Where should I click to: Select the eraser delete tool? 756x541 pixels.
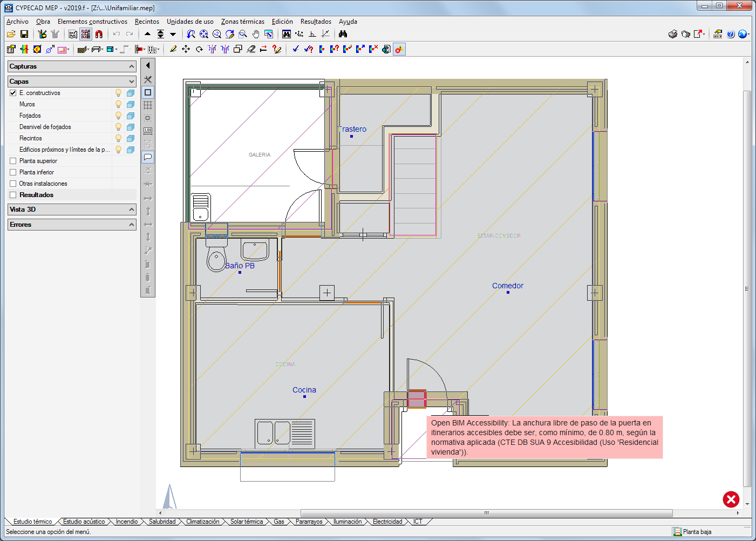tap(251, 49)
